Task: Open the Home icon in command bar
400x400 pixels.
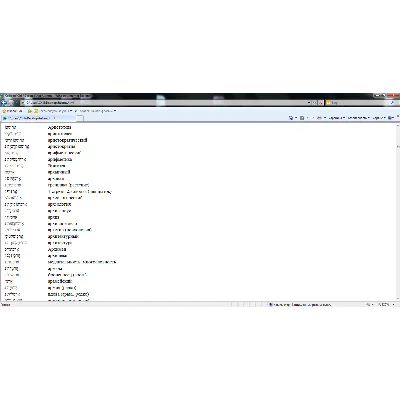Action: tap(291, 118)
